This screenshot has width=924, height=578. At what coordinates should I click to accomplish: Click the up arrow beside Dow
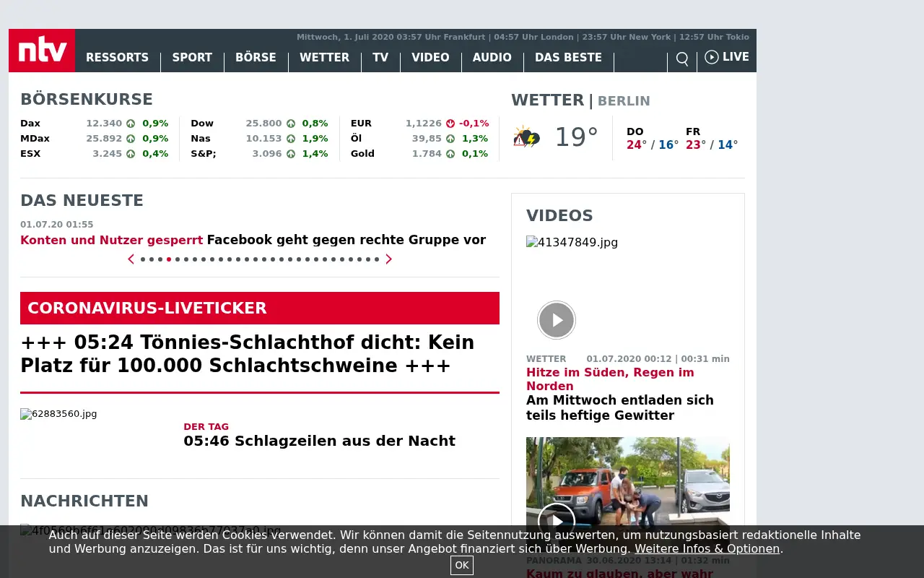click(x=291, y=124)
